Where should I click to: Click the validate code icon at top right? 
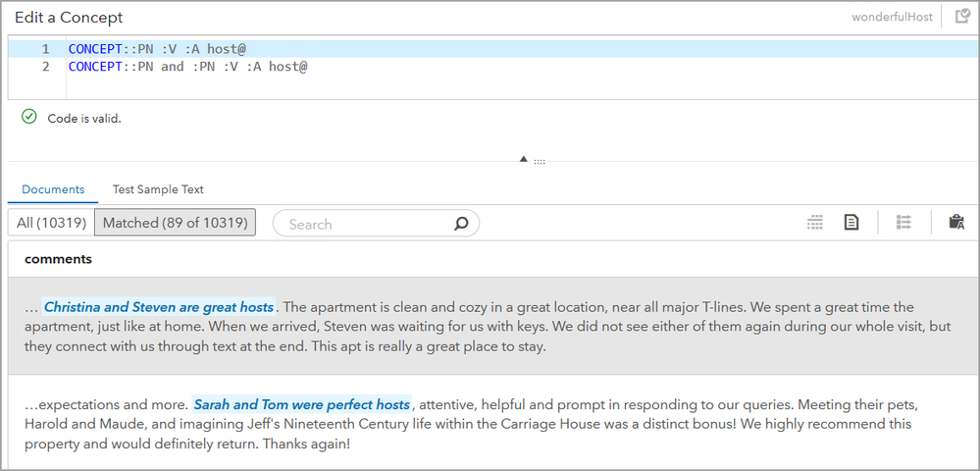(961, 17)
